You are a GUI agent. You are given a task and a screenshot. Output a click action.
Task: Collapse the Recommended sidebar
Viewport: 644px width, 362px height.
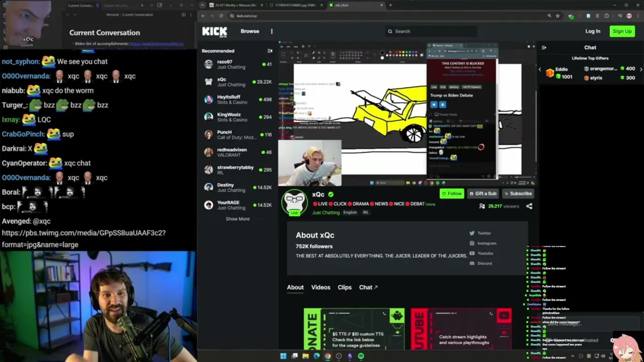coord(270,51)
